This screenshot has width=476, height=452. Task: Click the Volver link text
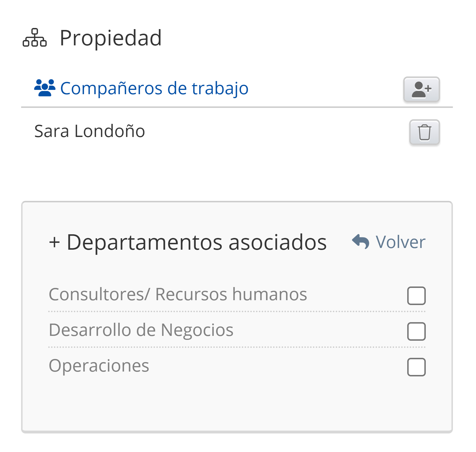pos(400,242)
